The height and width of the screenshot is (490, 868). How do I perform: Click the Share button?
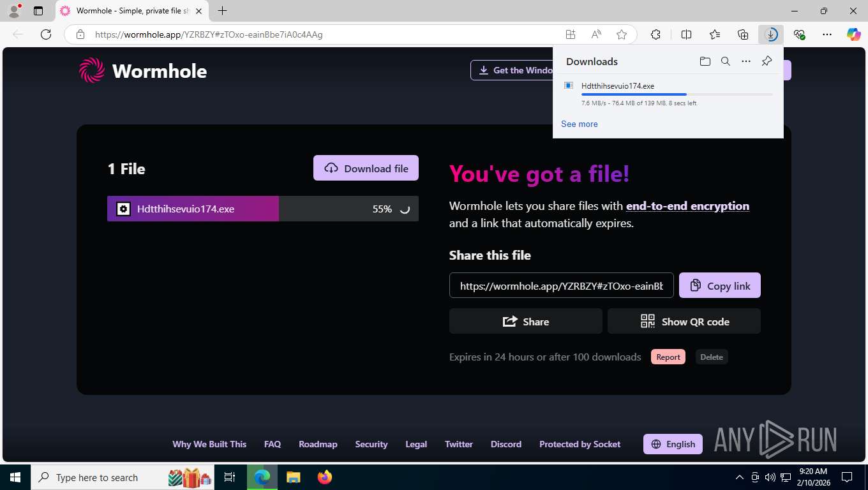click(526, 321)
